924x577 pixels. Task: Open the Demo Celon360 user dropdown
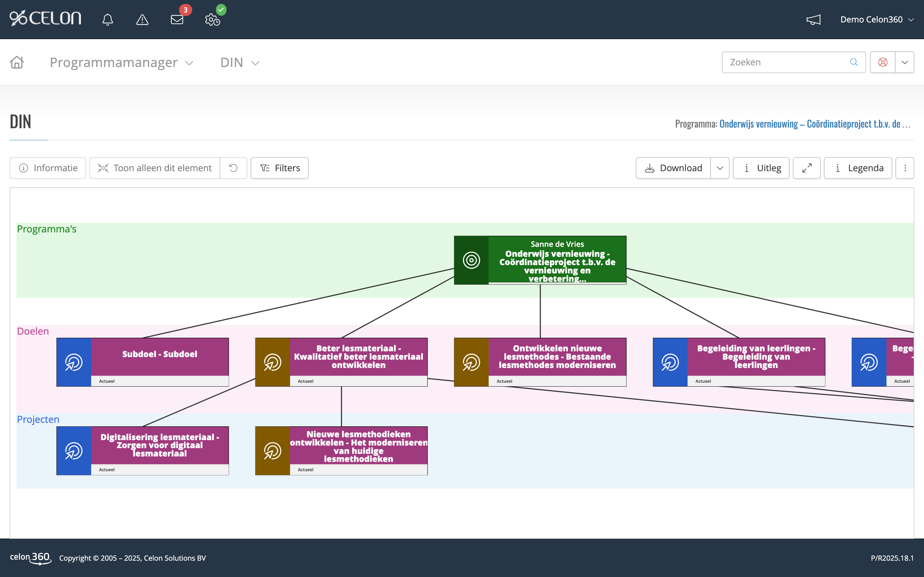click(x=877, y=20)
